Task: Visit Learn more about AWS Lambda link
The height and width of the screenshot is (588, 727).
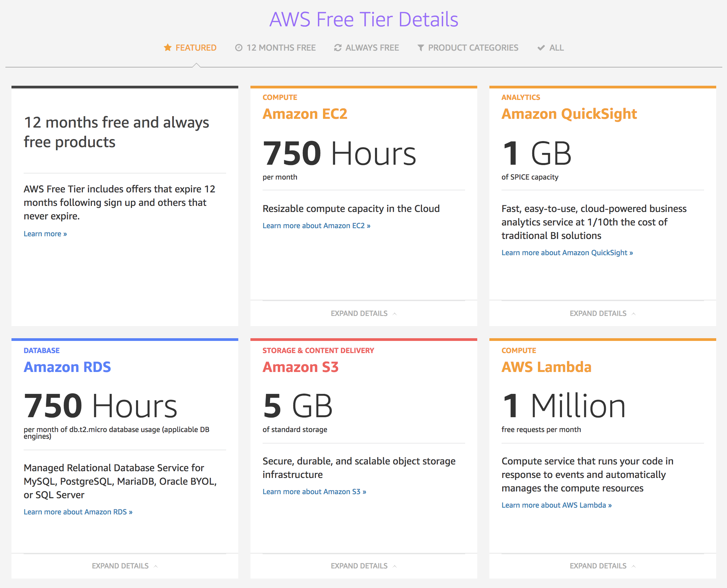Action: click(556, 505)
